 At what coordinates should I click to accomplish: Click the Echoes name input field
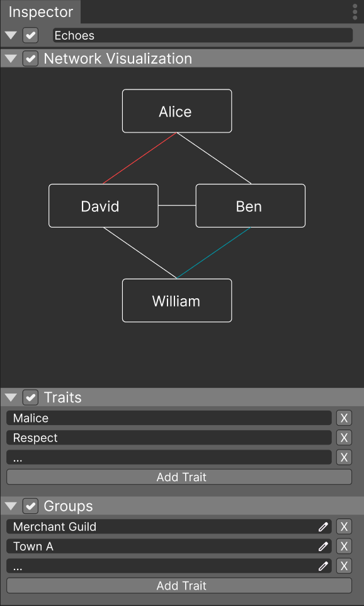203,35
